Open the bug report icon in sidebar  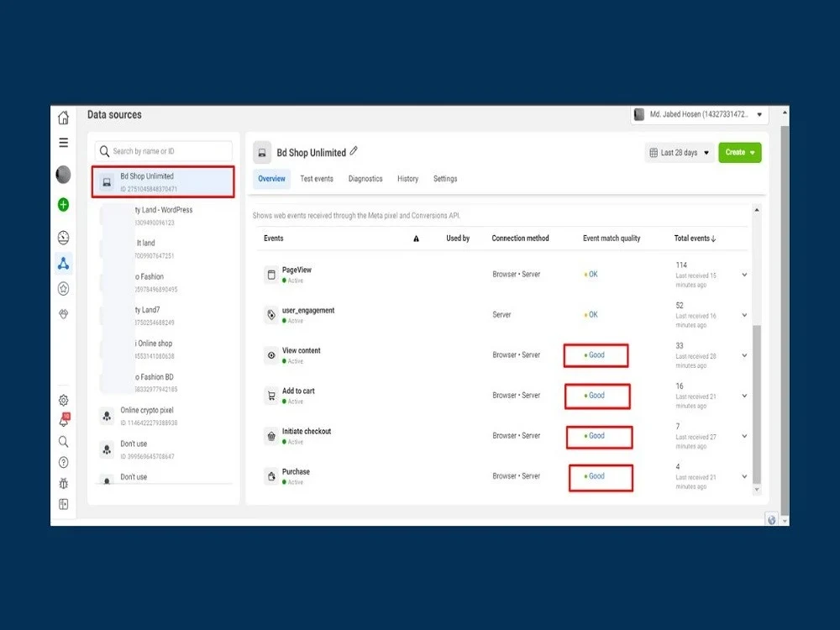click(x=63, y=483)
